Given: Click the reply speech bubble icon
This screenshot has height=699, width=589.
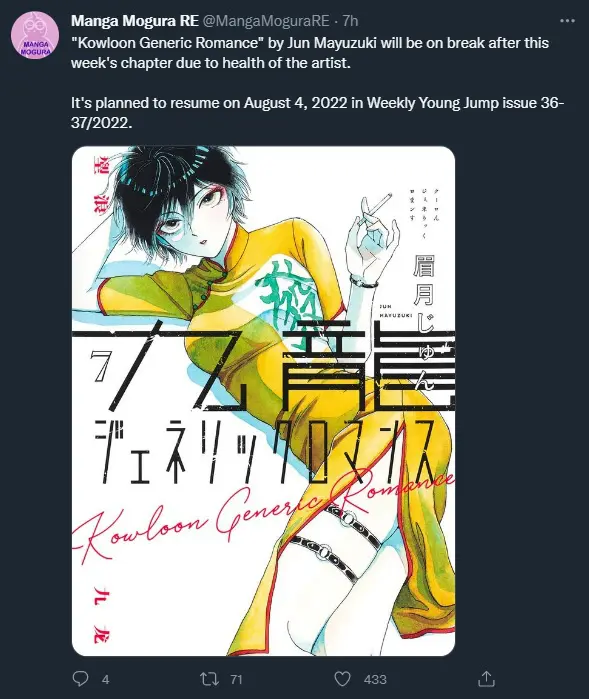Looking at the screenshot, I should (x=80, y=678).
